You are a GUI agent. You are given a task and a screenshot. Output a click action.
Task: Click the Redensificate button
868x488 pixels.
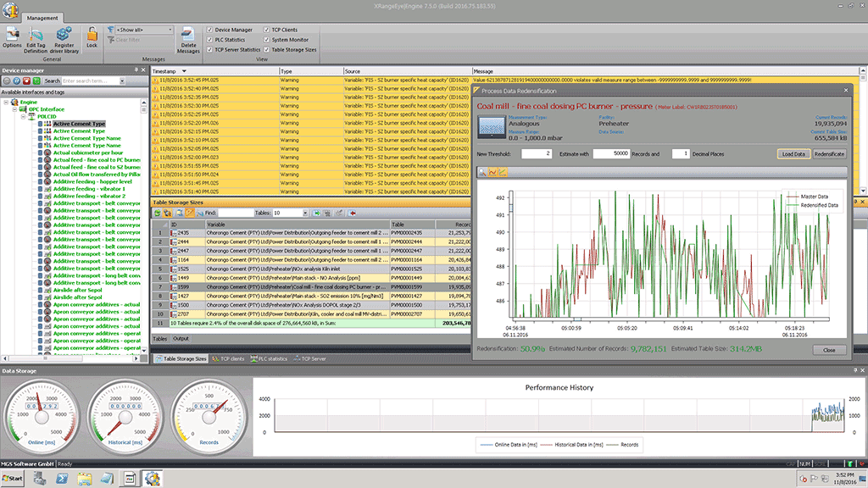pyautogui.click(x=829, y=154)
